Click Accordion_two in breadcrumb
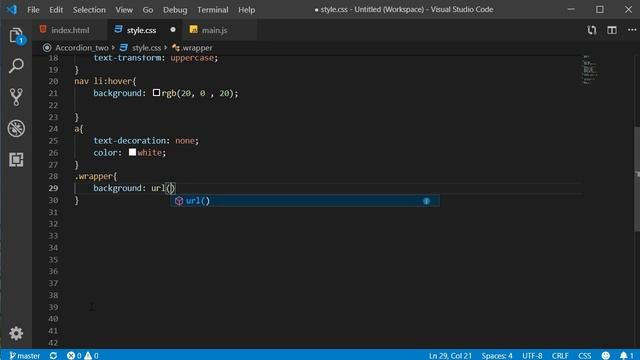This screenshot has height=360, width=640. tap(82, 48)
